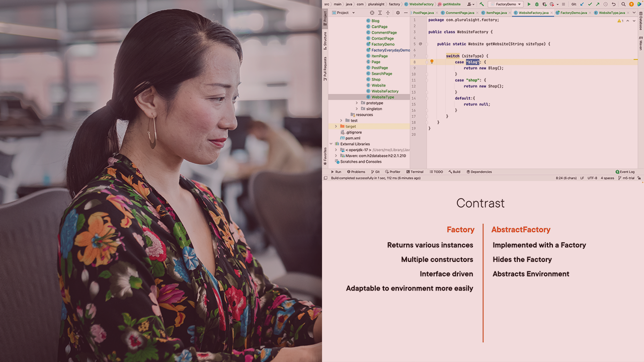Image resolution: width=644 pixels, height=362 pixels.
Task: Open pom.xml in the project tree
Action: 353,138
